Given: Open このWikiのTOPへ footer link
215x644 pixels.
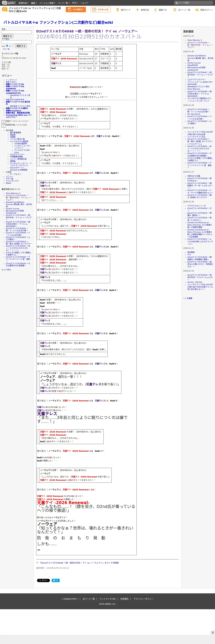Looking at the screenshot, I should [x=70, y=599].
